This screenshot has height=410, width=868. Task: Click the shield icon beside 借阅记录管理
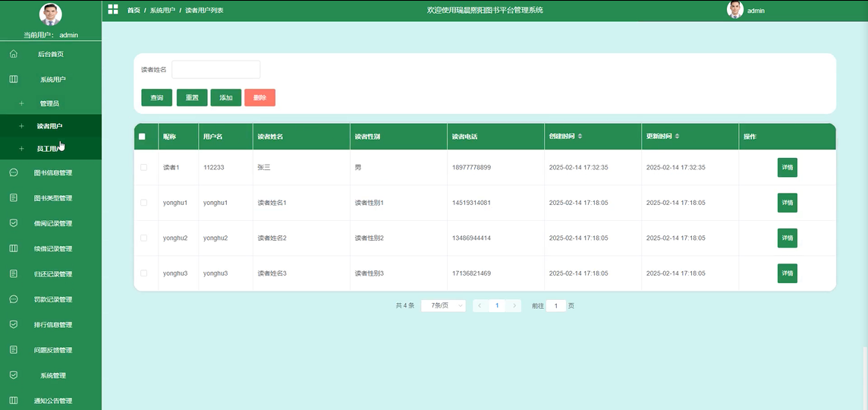14,223
